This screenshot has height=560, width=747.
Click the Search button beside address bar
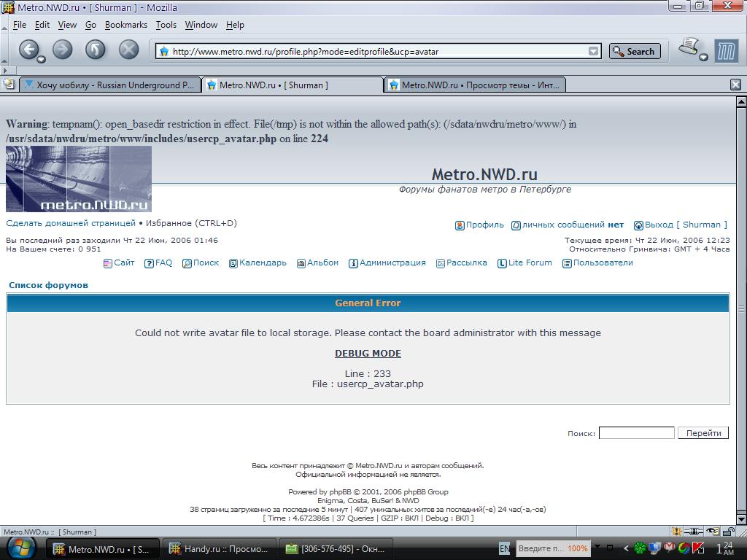point(634,51)
